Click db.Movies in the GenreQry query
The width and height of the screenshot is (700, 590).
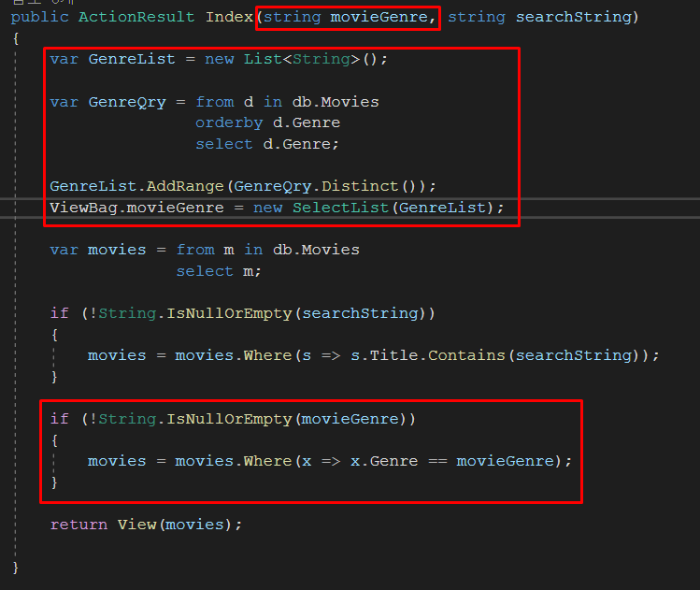[x=336, y=102]
